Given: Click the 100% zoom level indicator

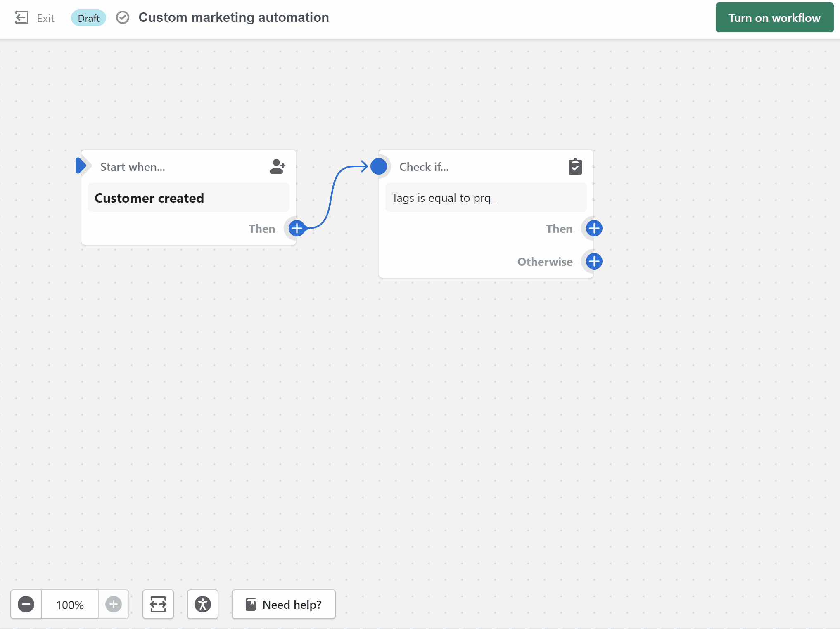Looking at the screenshot, I should click(69, 605).
